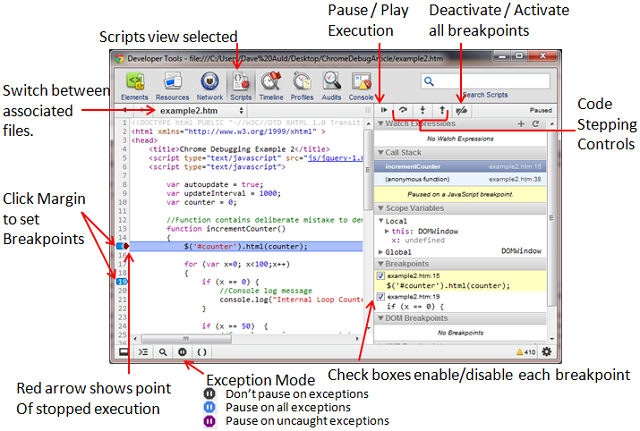Click the 410 warnings indicator

(526, 352)
